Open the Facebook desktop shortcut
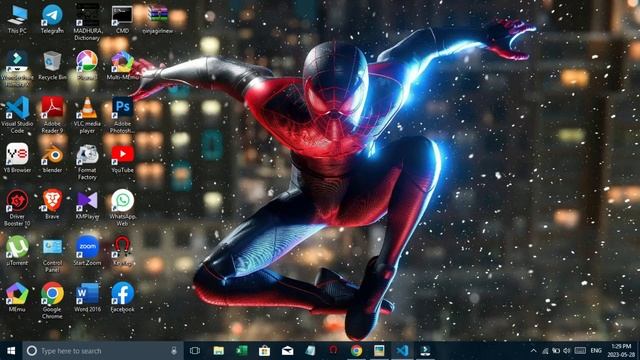This screenshot has width=640, height=360. [x=122, y=297]
